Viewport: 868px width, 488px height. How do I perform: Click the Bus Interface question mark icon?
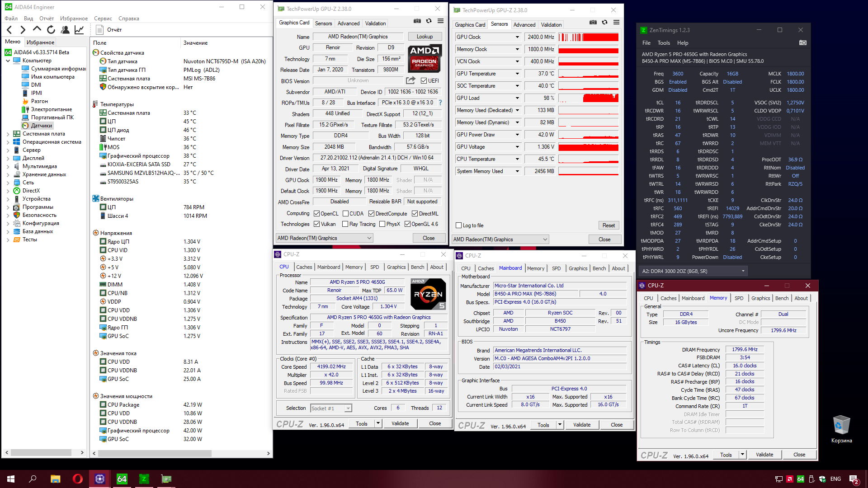[x=440, y=103]
